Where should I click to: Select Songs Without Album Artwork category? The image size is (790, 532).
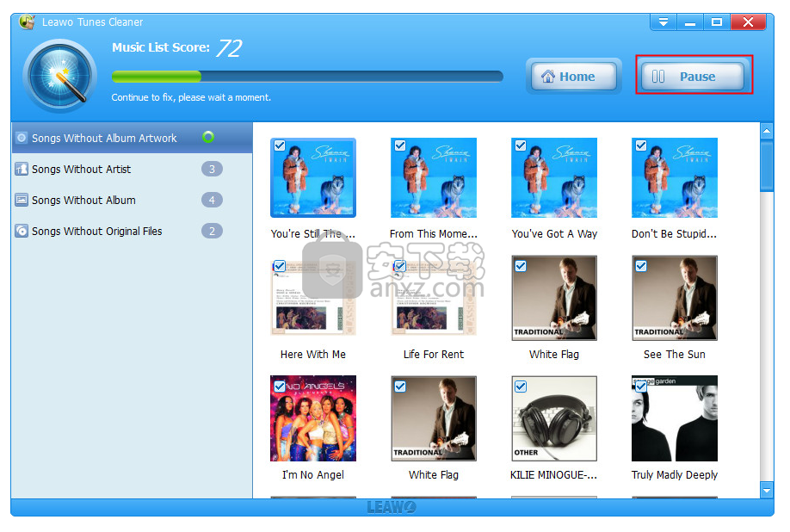(132, 138)
